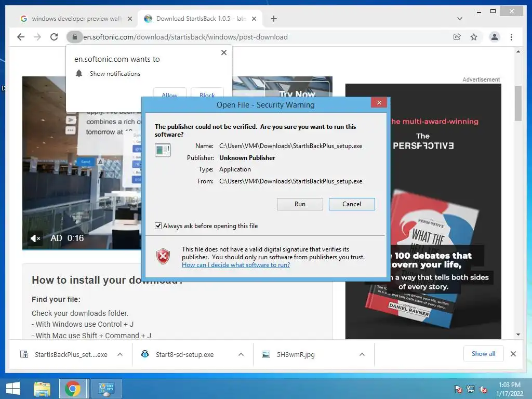Screen dimensions: 532x399
Task: Open Action Center flag icon
Action: (458, 389)
